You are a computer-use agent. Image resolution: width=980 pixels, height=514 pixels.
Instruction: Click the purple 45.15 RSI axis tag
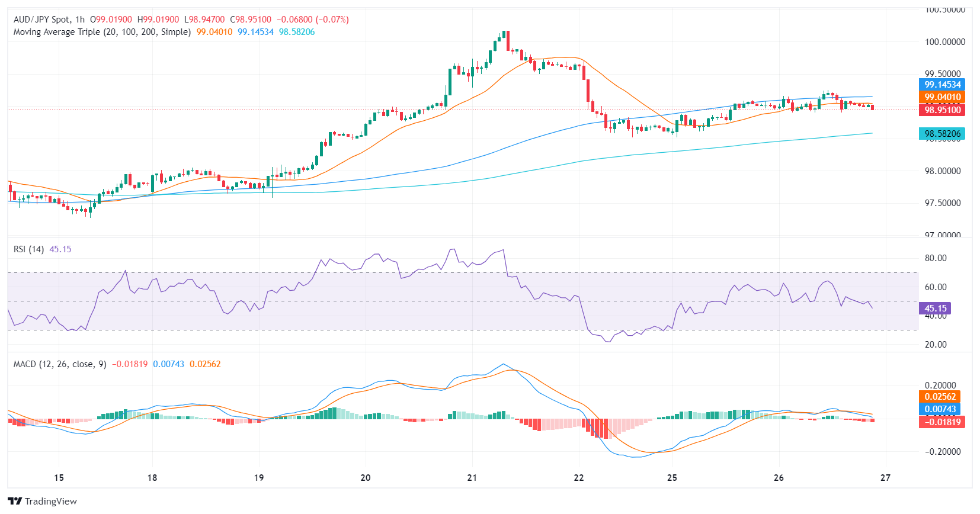coord(935,309)
